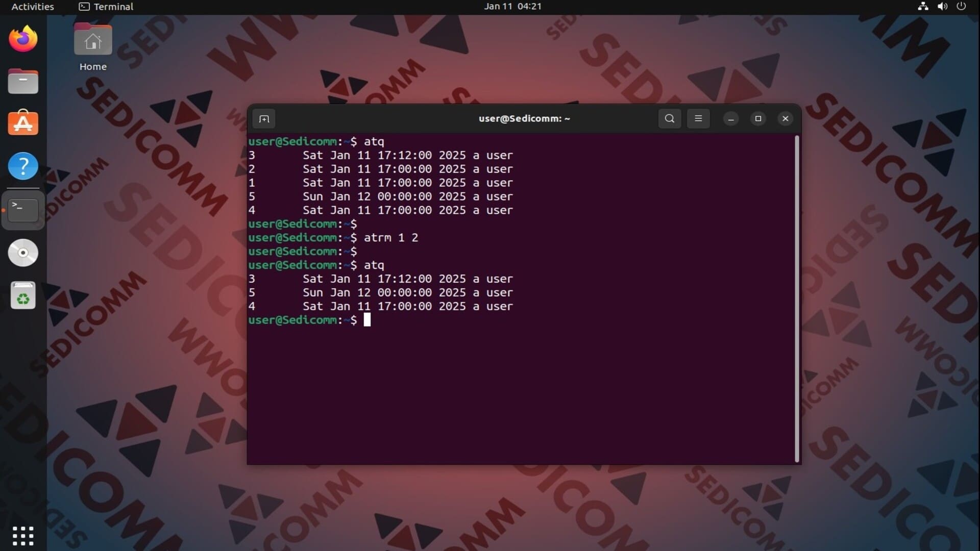The image size is (980, 551).
Task: Click the terminal search icon
Action: click(x=670, y=119)
